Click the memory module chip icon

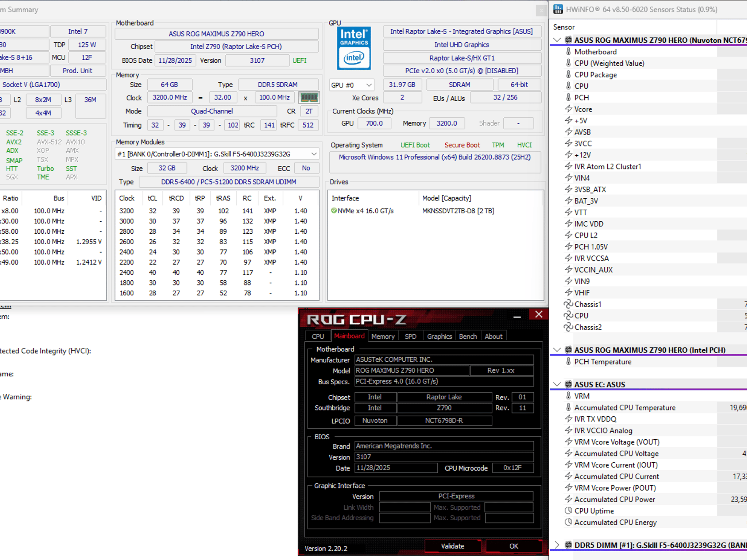coord(309,97)
